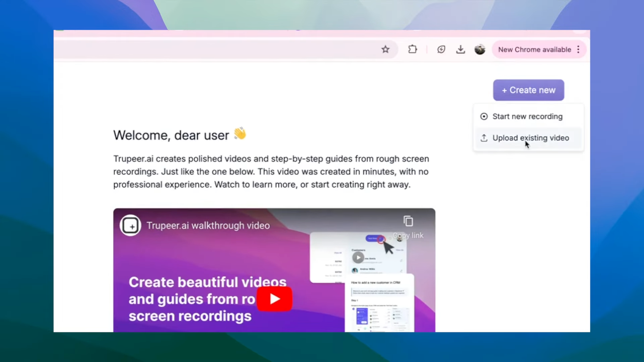This screenshot has width=644, height=362.
Task: Choose Upload existing video
Action: 528,138
